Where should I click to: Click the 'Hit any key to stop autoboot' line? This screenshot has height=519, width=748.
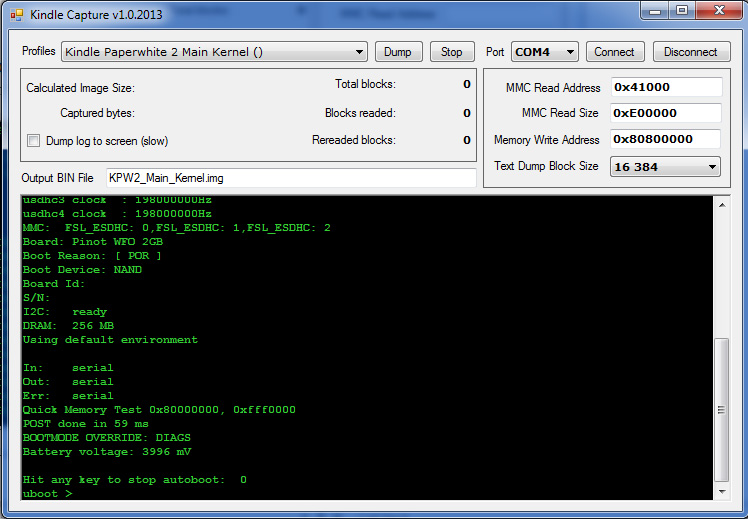click(135, 479)
